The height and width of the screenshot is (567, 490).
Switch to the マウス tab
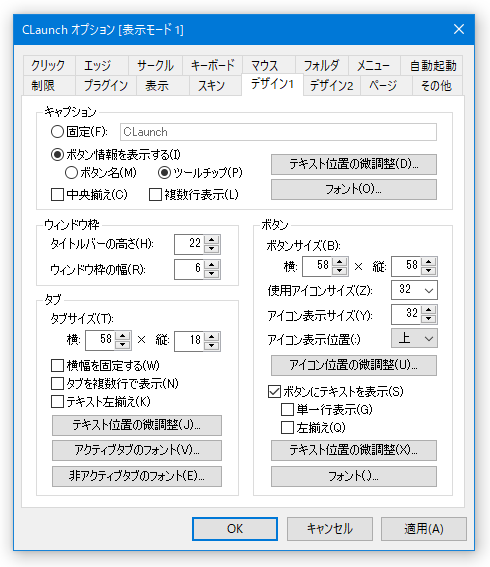(x=269, y=66)
